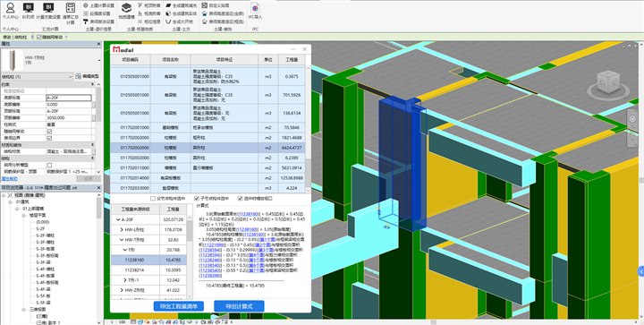644x325 pixels.
Task: Open the HW-T形柱 type selector dropdown
Action: pyautogui.click(x=98, y=60)
